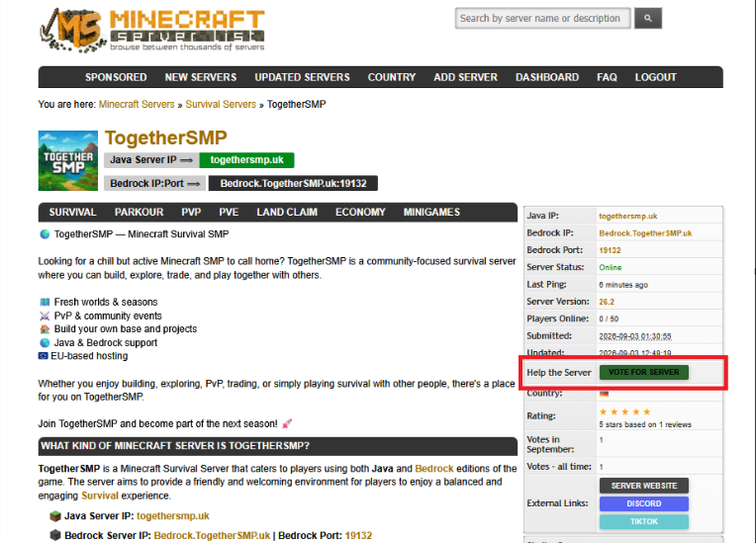Click the magnifier search button
Screen dimensions: 756x543
(647, 19)
